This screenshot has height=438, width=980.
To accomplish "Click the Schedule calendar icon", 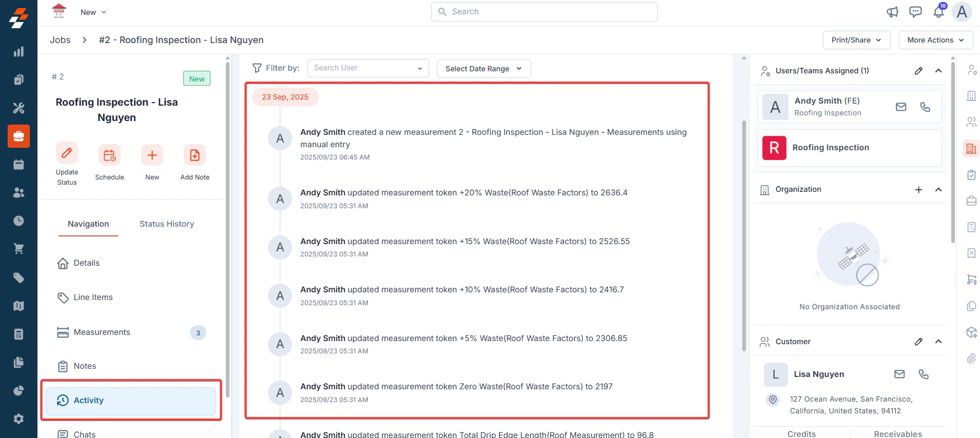I will click(109, 155).
